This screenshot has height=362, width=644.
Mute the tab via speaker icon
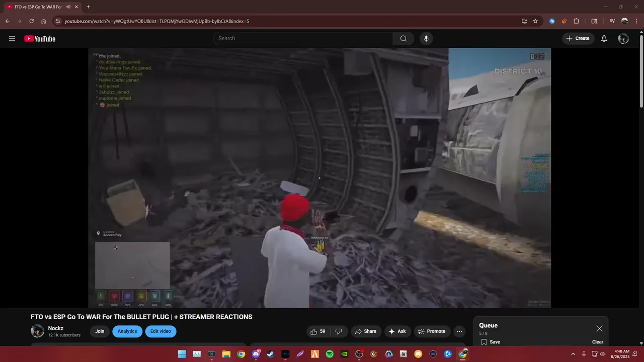68,7
